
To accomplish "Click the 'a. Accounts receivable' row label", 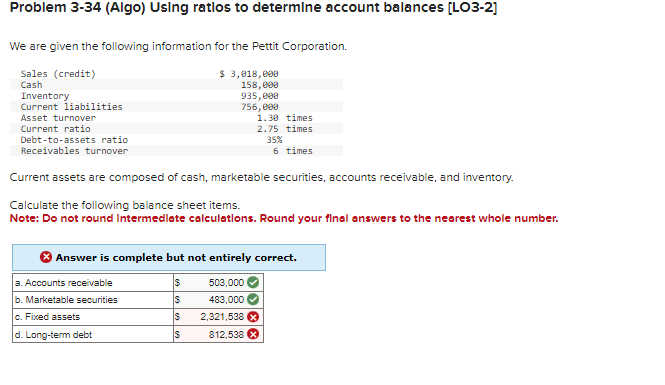I will [x=64, y=283].
